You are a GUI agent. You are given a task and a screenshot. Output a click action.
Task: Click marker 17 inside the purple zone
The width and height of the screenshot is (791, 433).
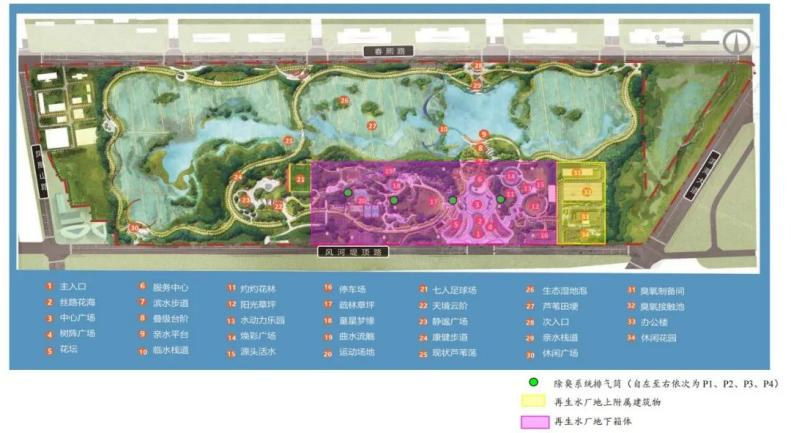[433, 202]
